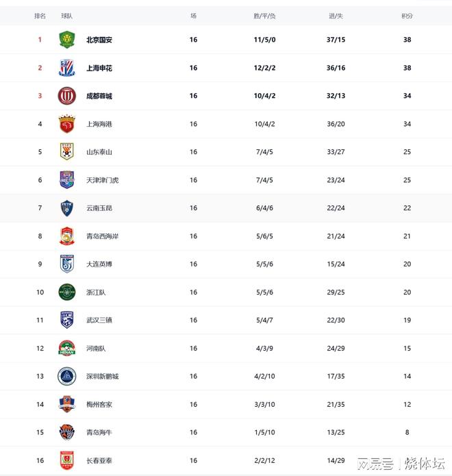Click the 山东泰山 team logo
The width and height of the screenshot is (452, 476).
pos(66,152)
